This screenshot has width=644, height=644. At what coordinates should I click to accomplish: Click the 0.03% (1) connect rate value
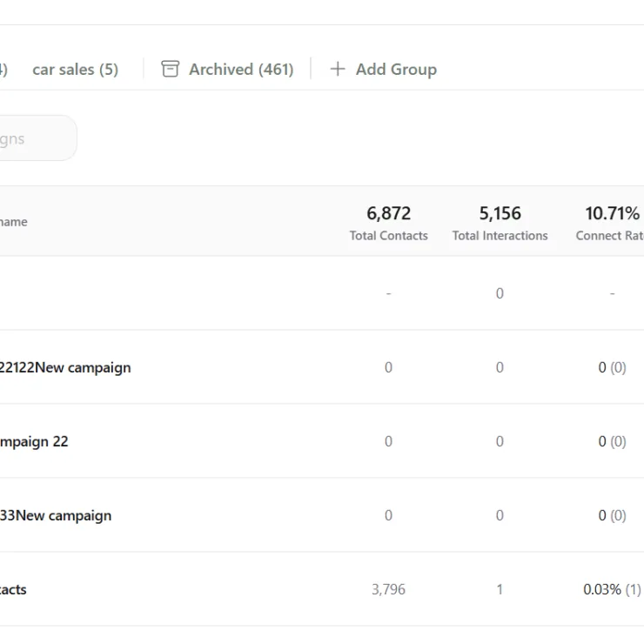click(612, 589)
